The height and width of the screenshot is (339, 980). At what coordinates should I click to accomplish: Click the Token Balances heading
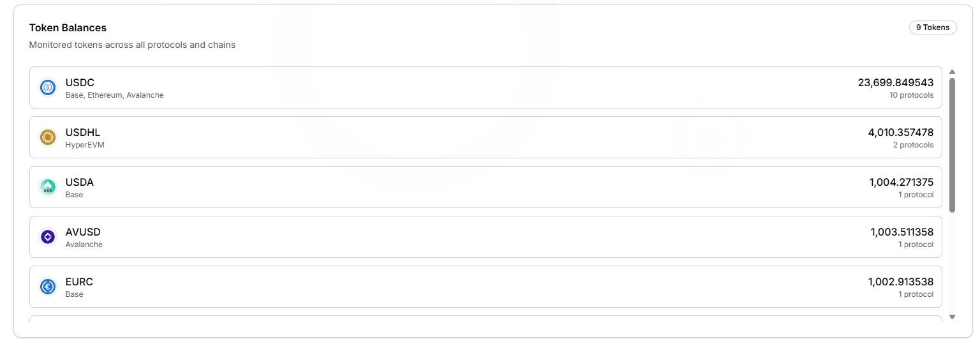point(68,28)
